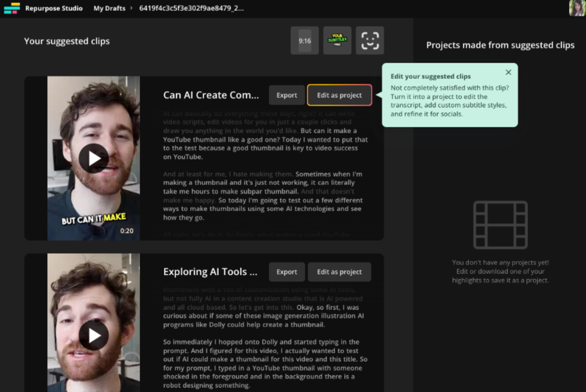The image size is (586, 392).
Task: Click the empty projects filmstrip placeholder icon
Action: (500, 225)
